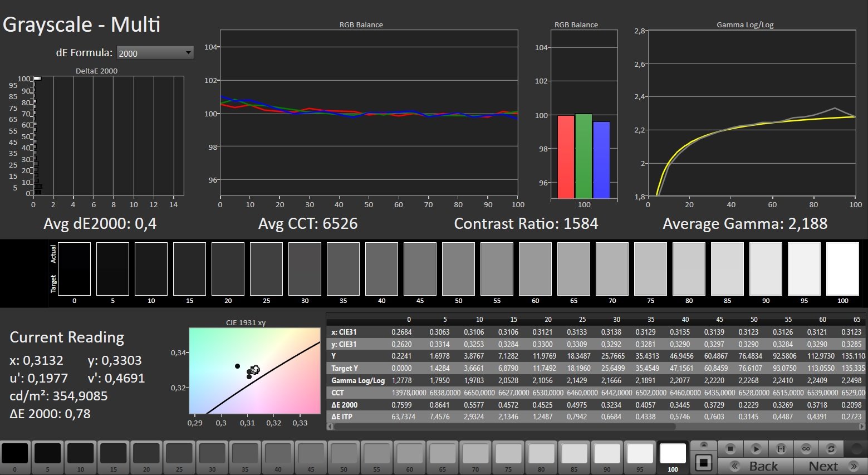Open the dE Formula dropdown
This screenshot has width=868, height=475.
point(155,53)
